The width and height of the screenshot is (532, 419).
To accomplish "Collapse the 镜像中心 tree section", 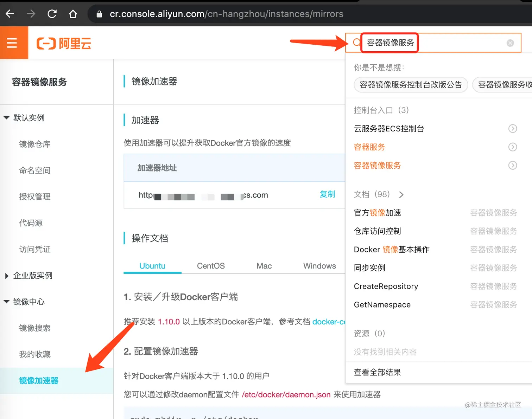I will coord(6,302).
